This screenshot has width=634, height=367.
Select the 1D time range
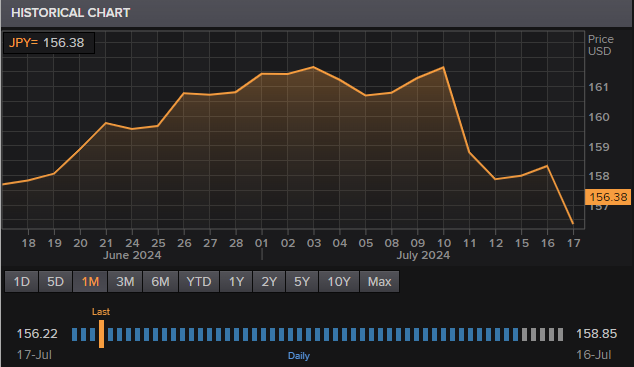(x=21, y=281)
